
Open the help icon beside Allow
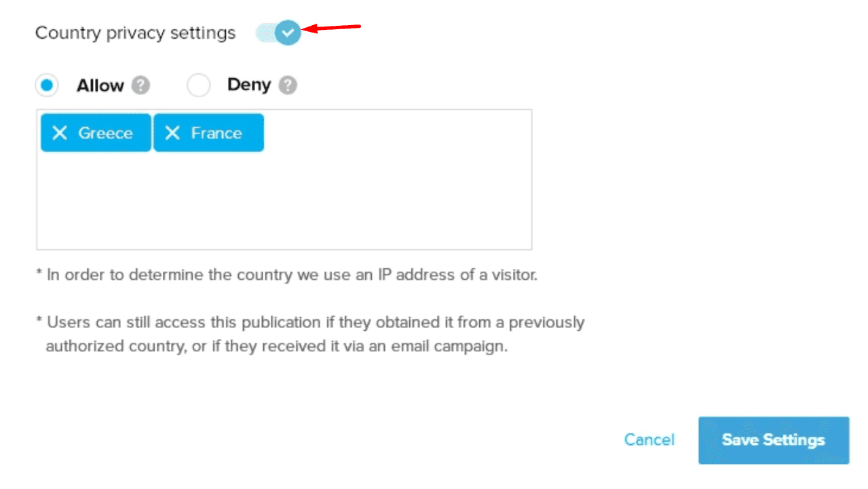click(140, 86)
